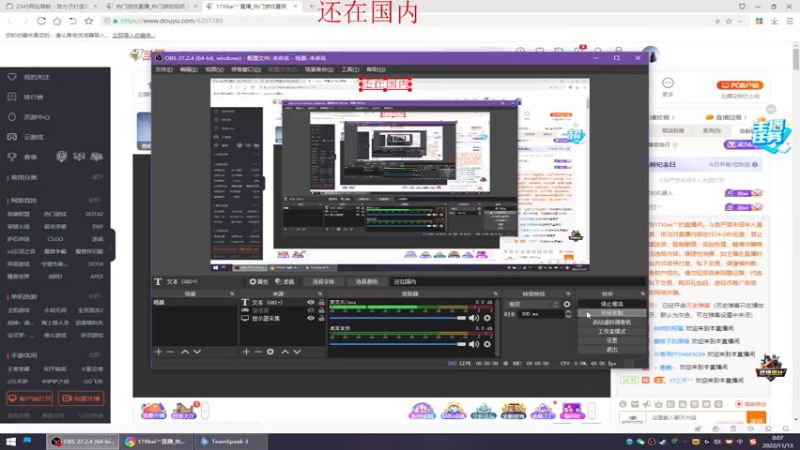The image size is (800, 450).
Task: Click 启动虚拟摄像机 start virtual camera button
Action: tap(612, 322)
